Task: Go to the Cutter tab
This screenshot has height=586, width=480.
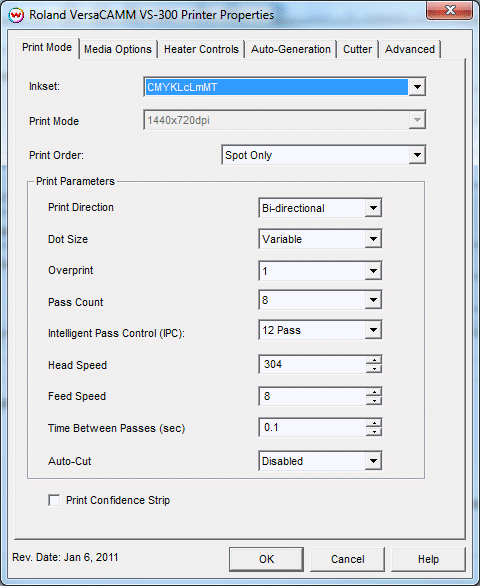Action: (x=357, y=49)
